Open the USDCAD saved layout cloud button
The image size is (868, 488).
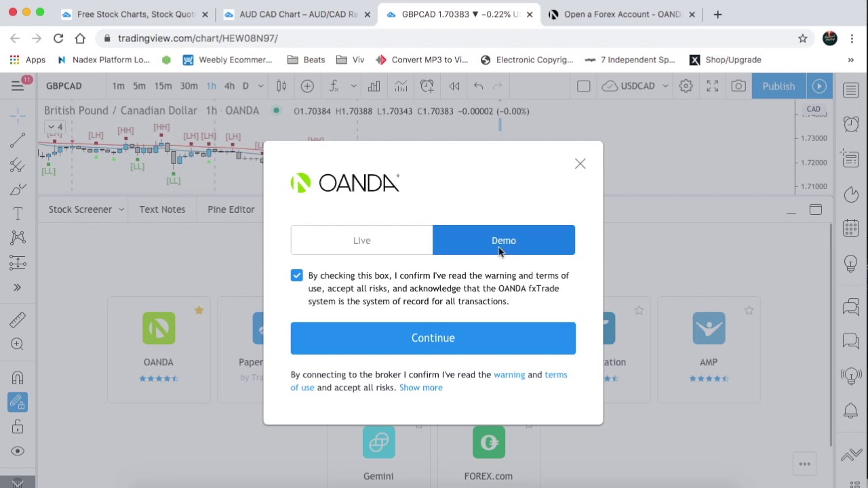pyautogui.click(x=629, y=86)
